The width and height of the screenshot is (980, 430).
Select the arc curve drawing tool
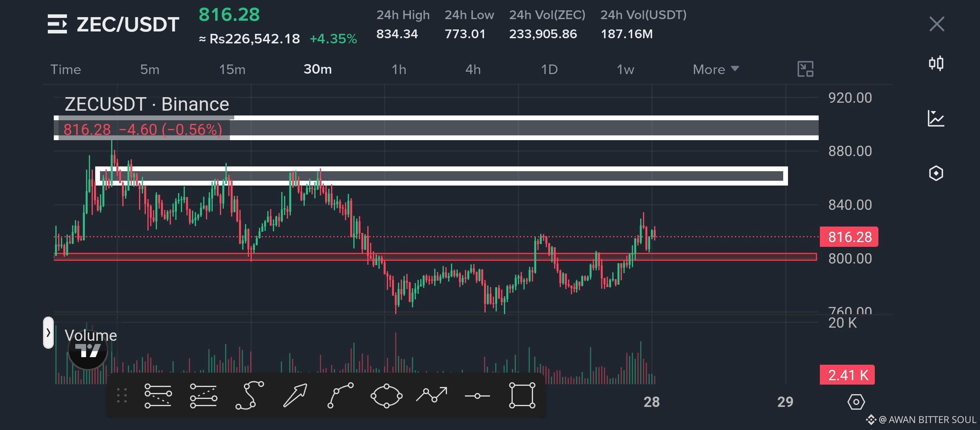point(340,395)
